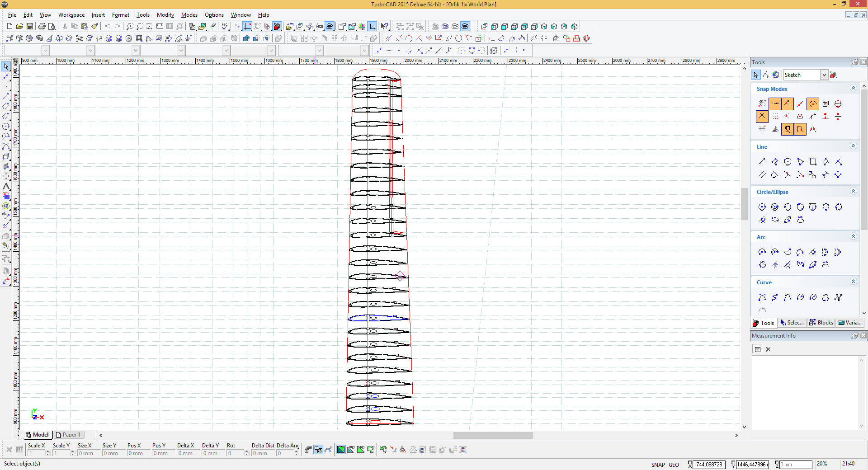Click the Print icon in the toolbar

click(42, 27)
